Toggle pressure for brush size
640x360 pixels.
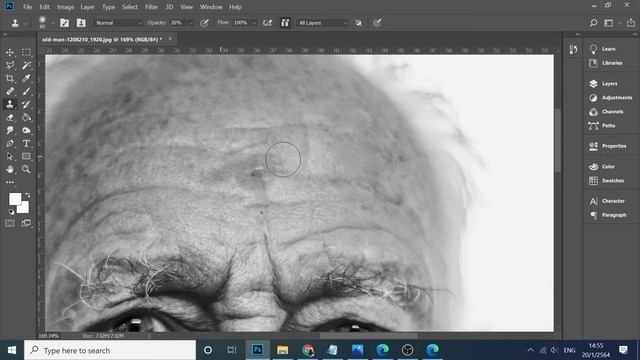[377, 23]
